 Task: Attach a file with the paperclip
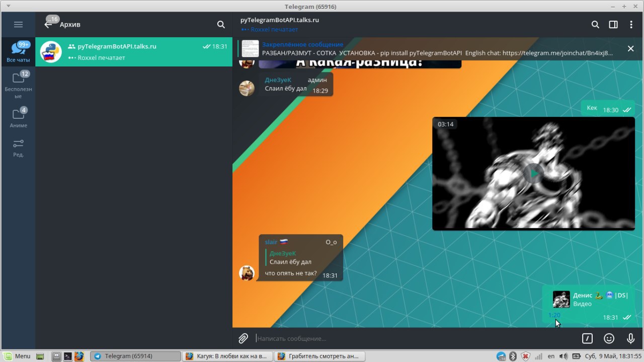[244, 338]
